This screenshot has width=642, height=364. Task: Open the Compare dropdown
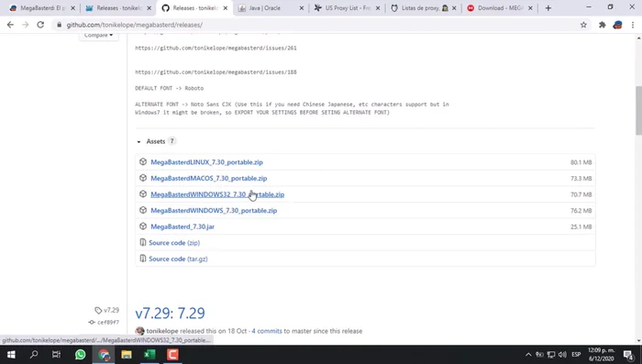98,36
